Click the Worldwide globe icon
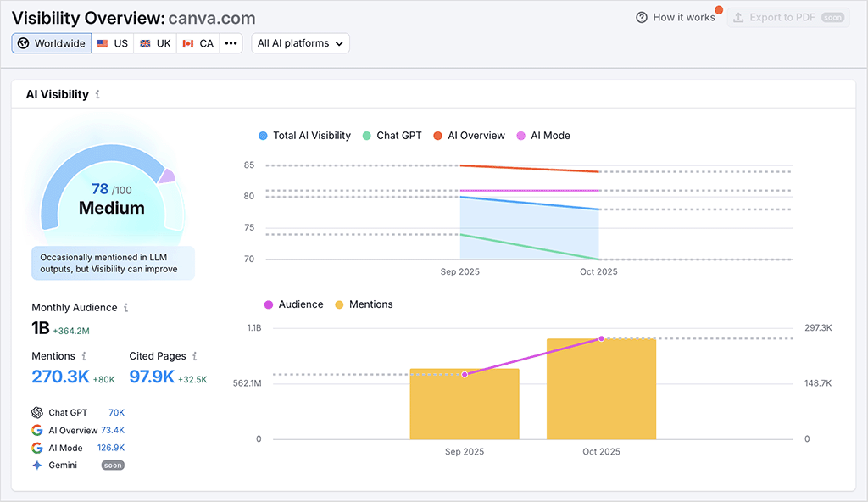This screenshot has height=502, width=868. [24, 43]
